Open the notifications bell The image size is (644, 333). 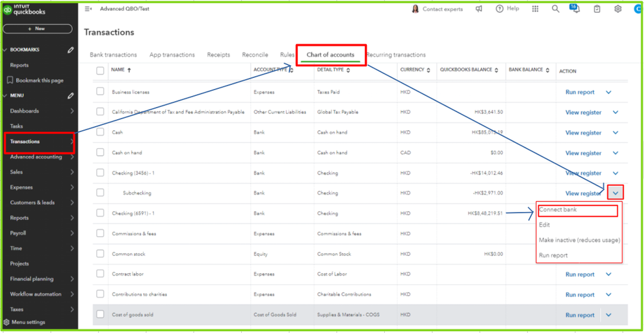[576, 9]
